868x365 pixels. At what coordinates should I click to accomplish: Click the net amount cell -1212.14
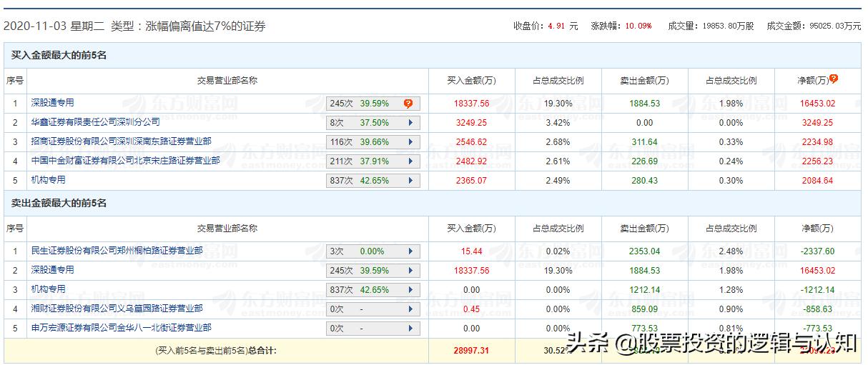pos(817,290)
